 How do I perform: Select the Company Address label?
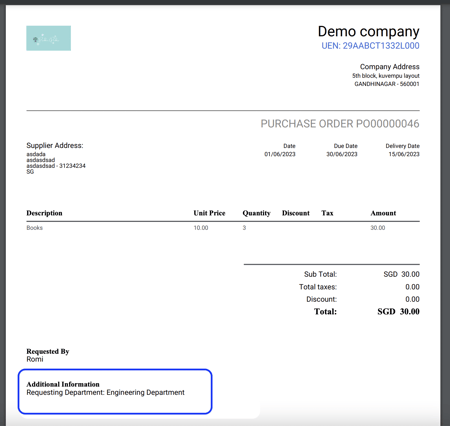tap(389, 67)
